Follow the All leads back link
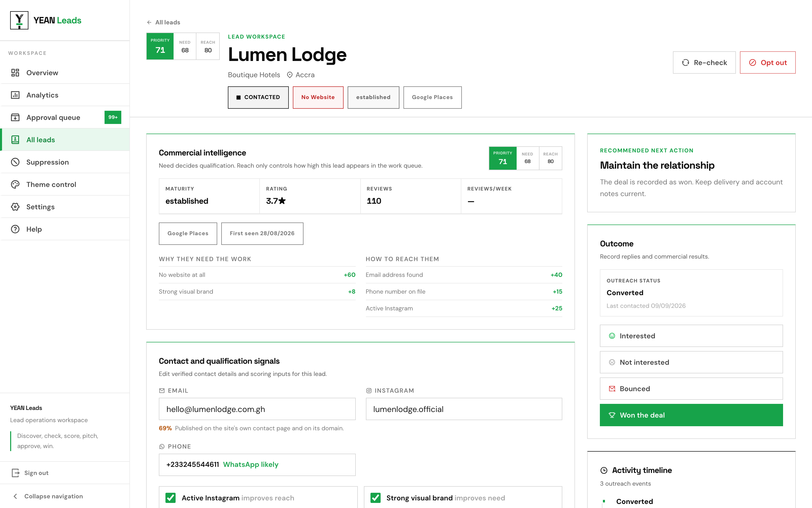Viewport: 812px width, 508px height. (x=163, y=22)
